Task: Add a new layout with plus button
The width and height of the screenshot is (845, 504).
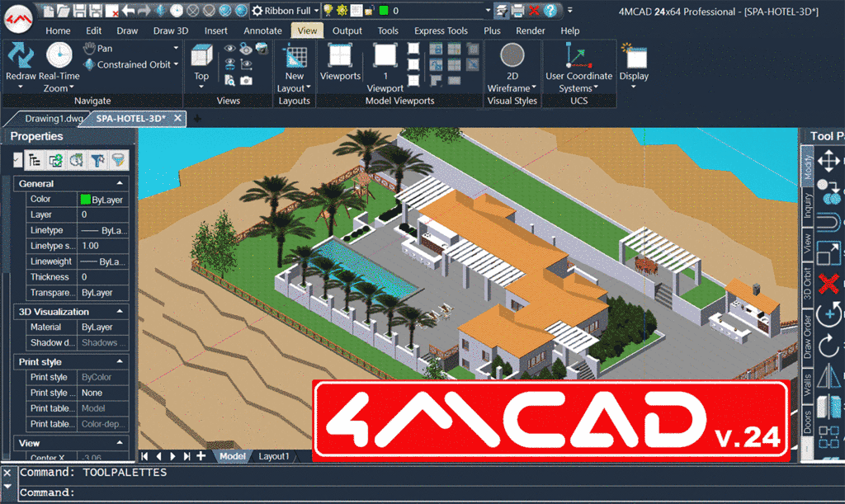Action: [x=201, y=456]
